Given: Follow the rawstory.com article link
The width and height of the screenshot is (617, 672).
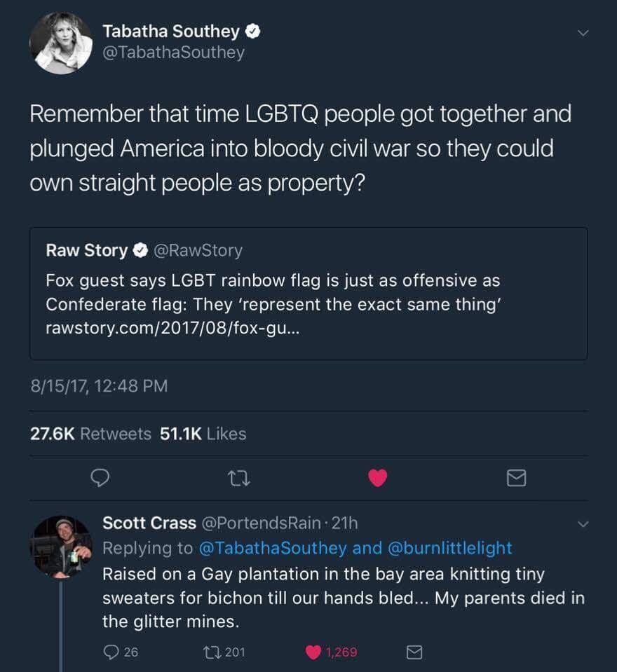Looking at the screenshot, I should pyautogui.click(x=172, y=328).
